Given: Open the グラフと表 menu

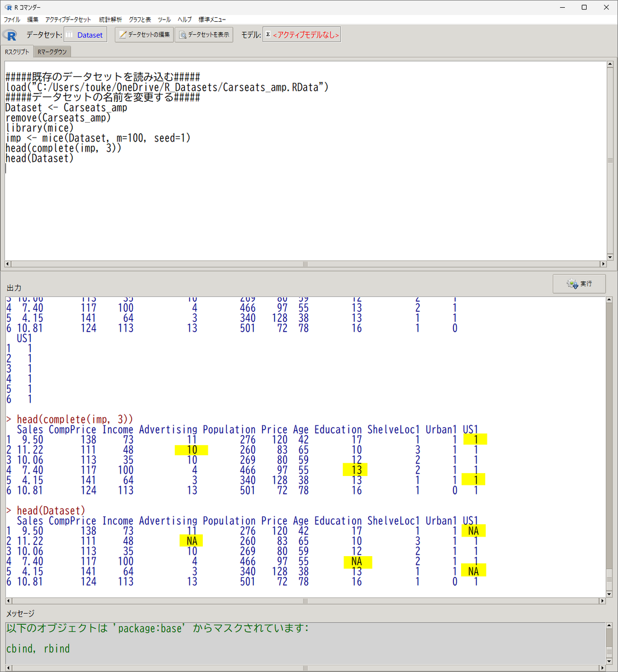Looking at the screenshot, I should tap(140, 20).
